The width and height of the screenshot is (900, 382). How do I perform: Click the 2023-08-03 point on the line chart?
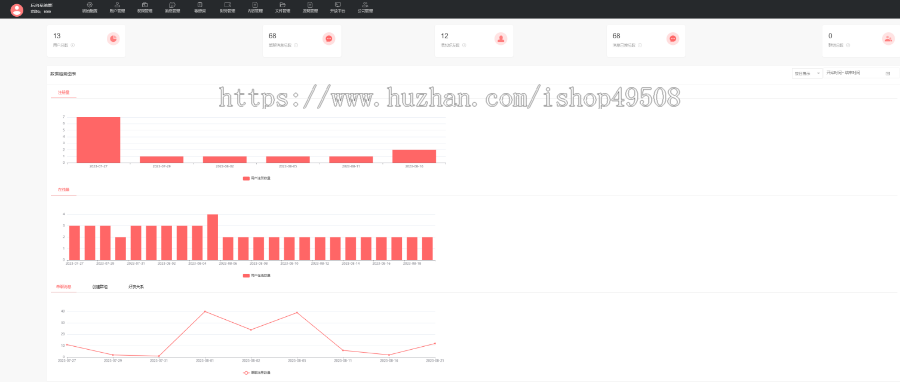(x=297, y=313)
